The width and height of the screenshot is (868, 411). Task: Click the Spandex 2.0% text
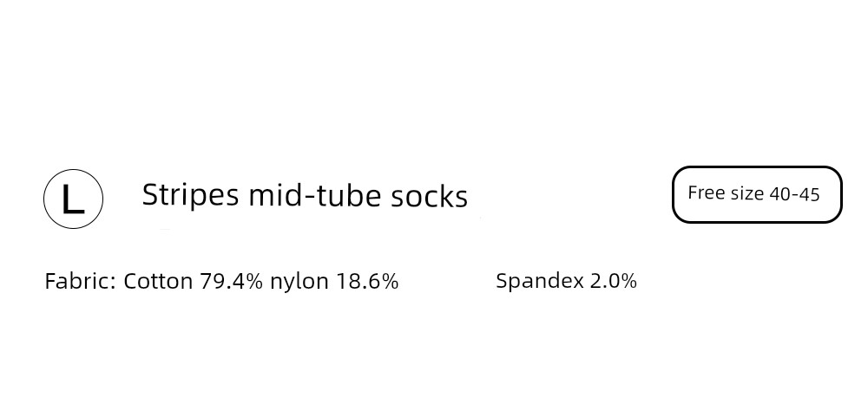566,281
